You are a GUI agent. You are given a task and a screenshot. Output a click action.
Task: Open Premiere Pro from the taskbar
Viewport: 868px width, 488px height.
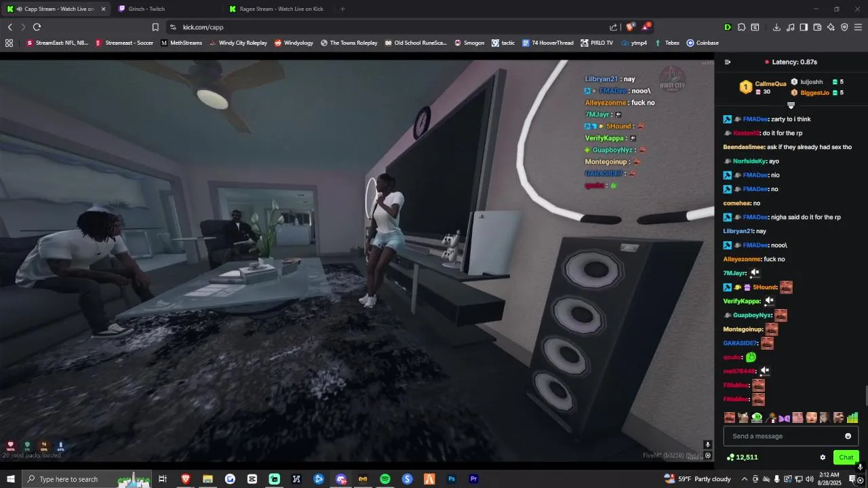pos(473,479)
